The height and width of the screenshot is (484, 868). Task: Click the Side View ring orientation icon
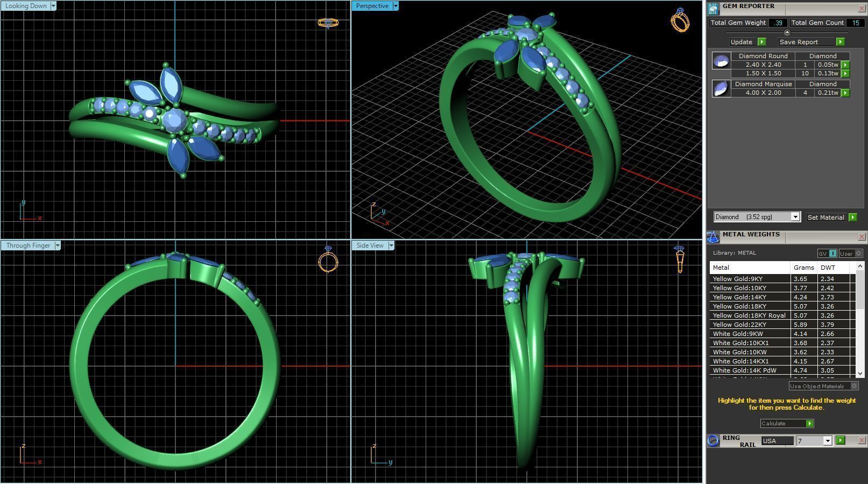pos(680,259)
